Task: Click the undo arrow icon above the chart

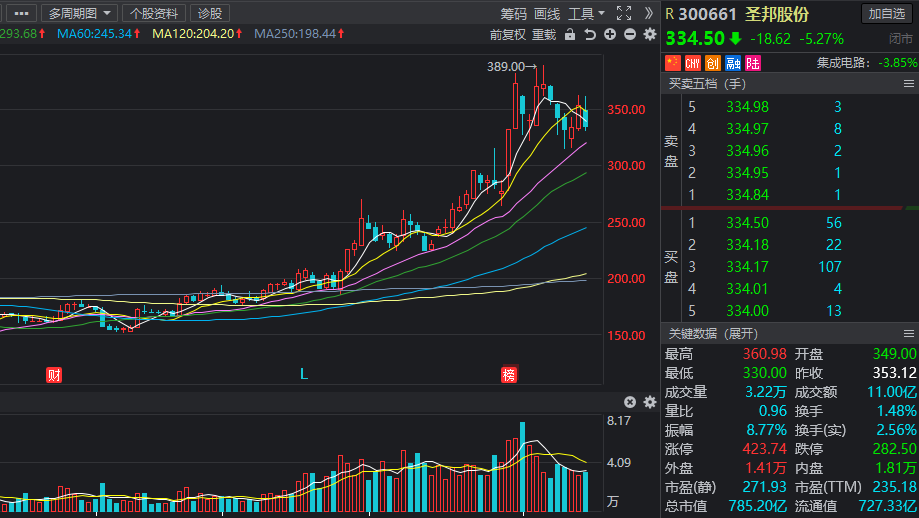Action: pos(590,35)
